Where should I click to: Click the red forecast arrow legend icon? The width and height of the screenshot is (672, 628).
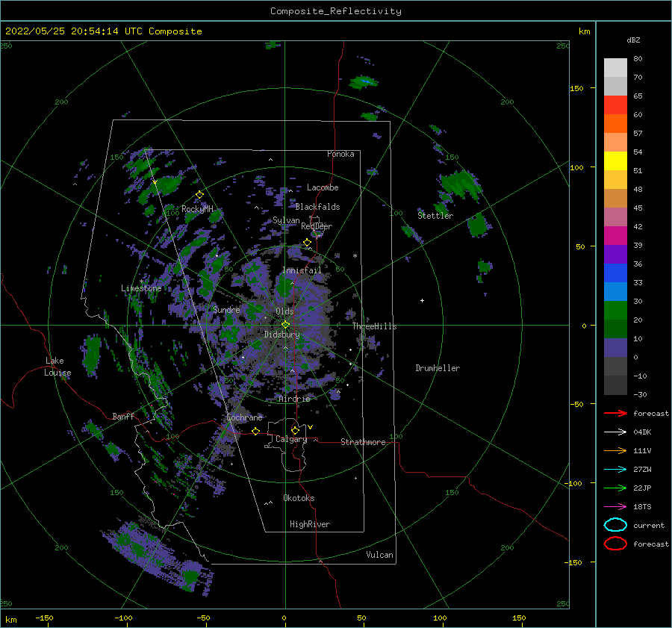click(x=615, y=413)
